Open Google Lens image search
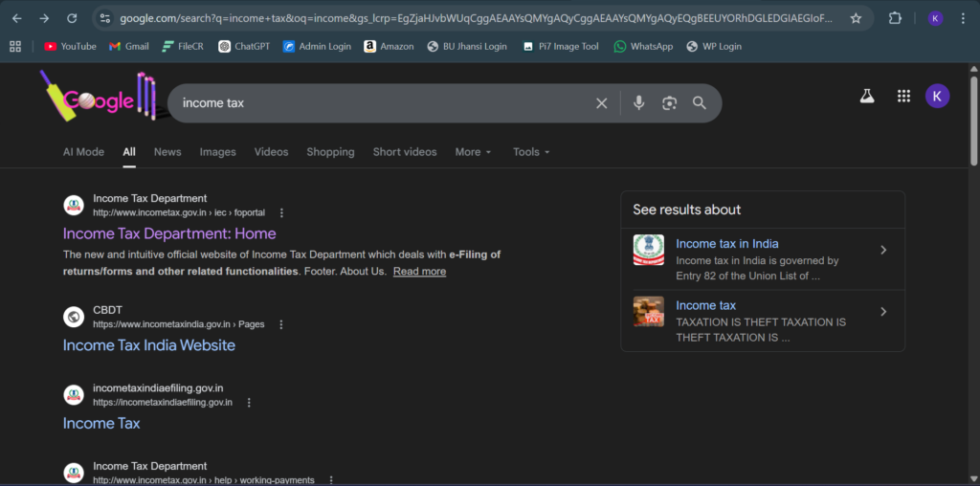980x486 pixels. tap(669, 103)
